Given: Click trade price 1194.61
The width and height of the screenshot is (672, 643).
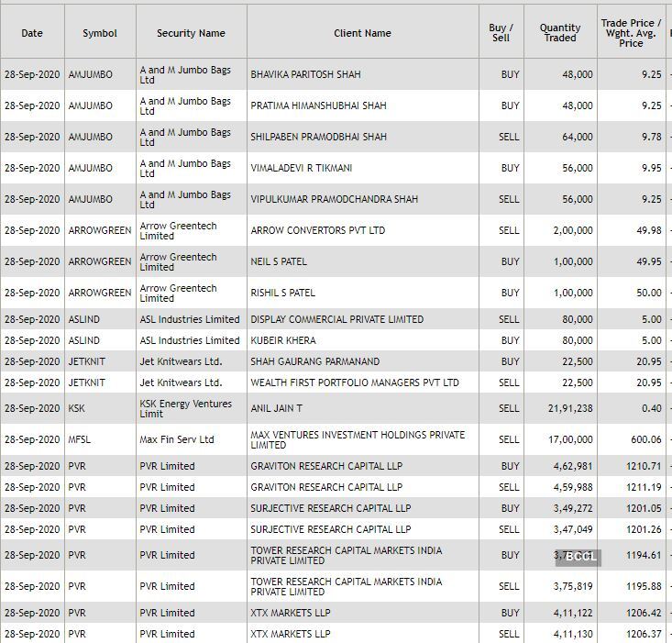Looking at the screenshot, I should [644, 556].
